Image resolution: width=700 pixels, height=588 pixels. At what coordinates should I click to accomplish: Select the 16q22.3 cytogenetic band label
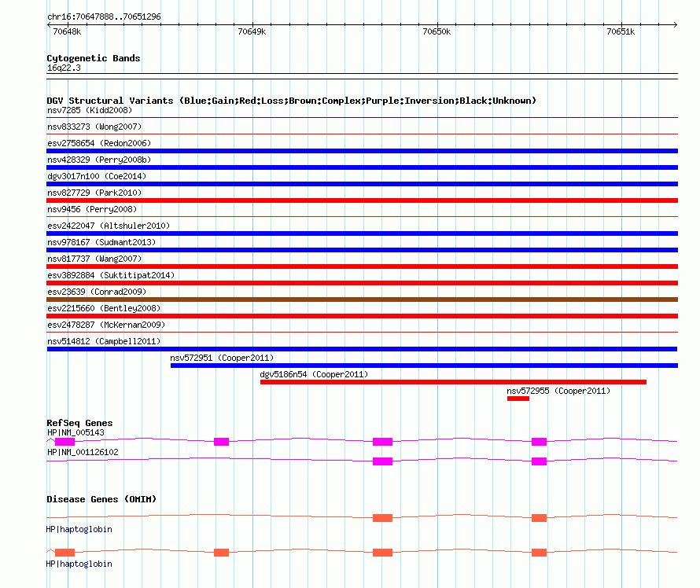click(x=64, y=68)
